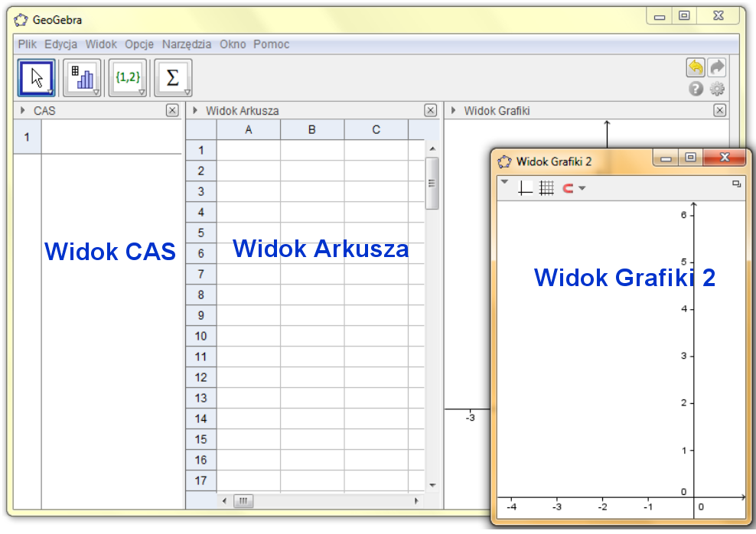Expand the Widok Grafiki style bar

click(453, 110)
